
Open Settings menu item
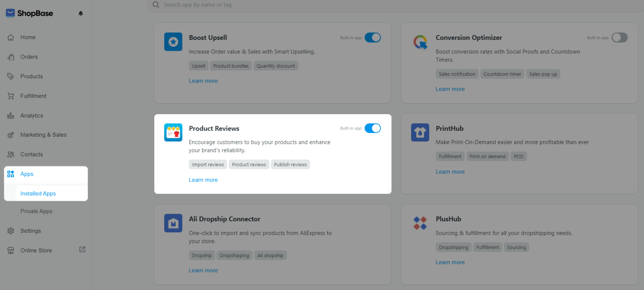pyautogui.click(x=31, y=231)
